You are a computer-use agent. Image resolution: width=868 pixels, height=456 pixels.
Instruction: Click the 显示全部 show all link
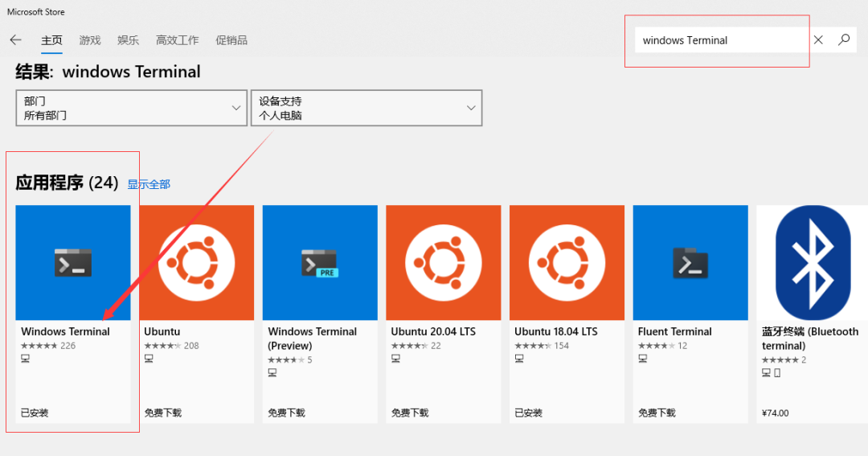pyautogui.click(x=149, y=184)
